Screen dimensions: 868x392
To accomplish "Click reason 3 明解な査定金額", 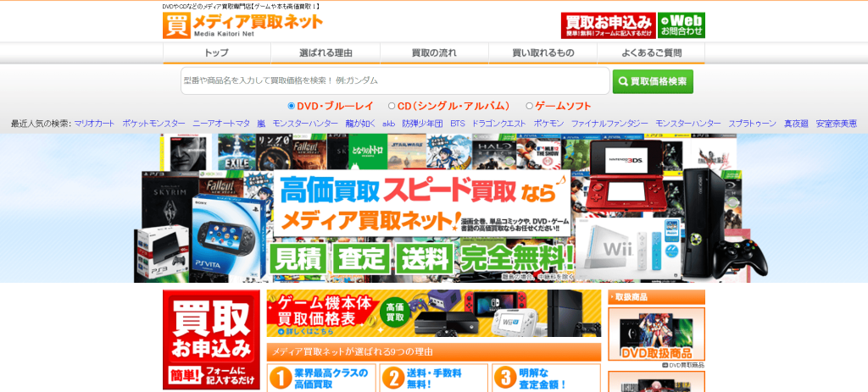I will [x=547, y=378].
